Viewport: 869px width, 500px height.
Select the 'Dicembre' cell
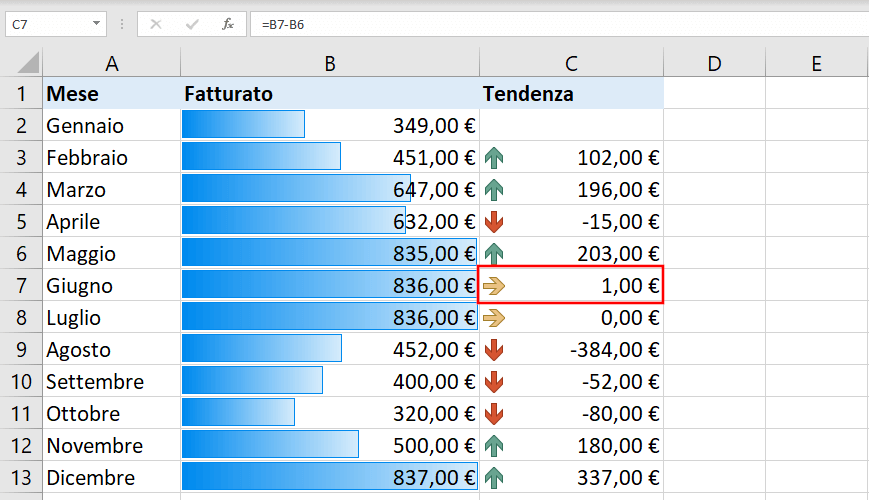pos(111,477)
